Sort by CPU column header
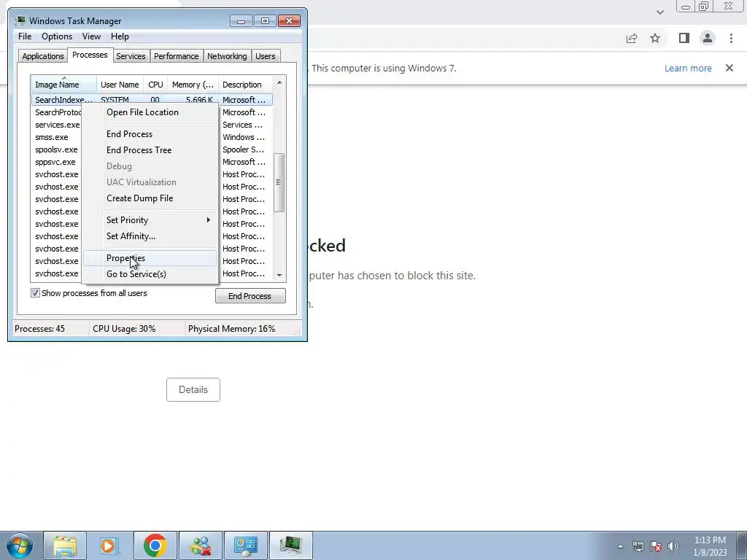747x560 pixels. (x=156, y=85)
